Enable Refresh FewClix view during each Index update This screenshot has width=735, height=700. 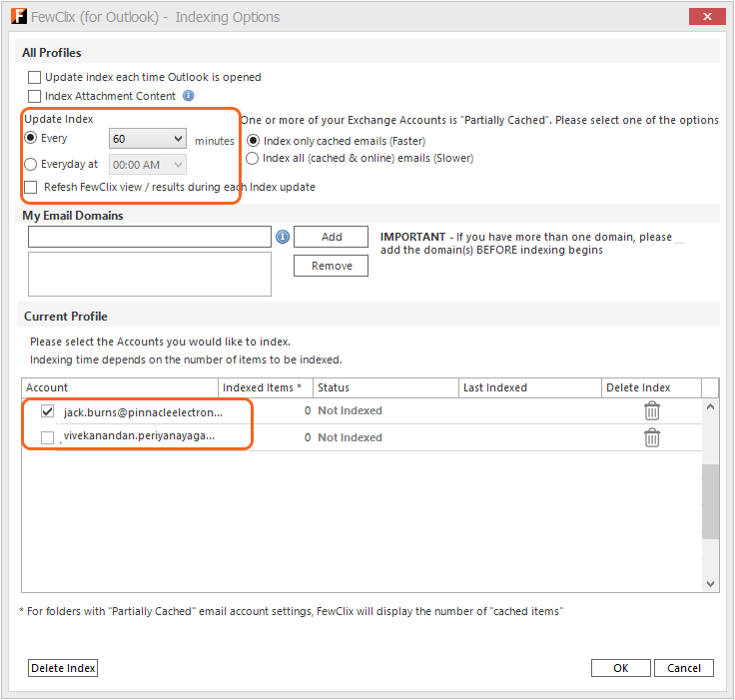[x=32, y=187]
